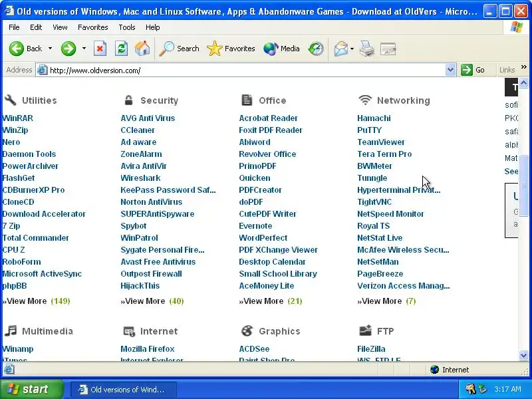Open the FileZilla link
Viewport: 532px width, 399px height.
tap(371, 348)
